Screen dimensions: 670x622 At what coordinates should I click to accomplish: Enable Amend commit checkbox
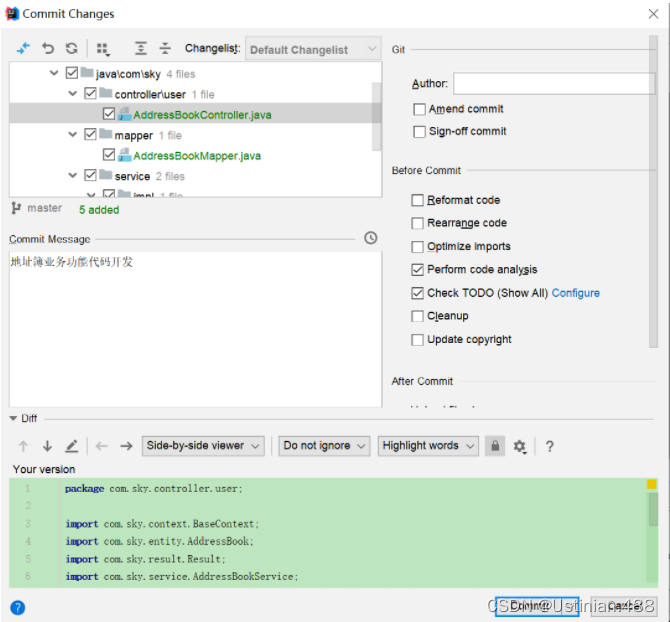(419, 109)
